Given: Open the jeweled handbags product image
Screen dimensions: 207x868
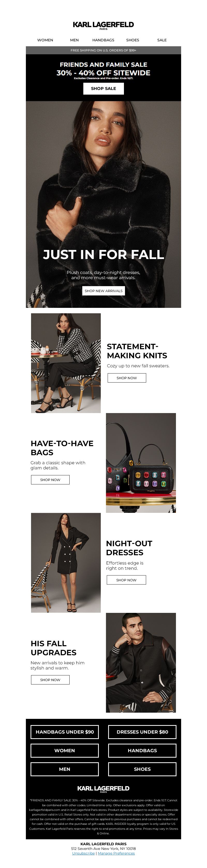Looking at the screenshot, I should coord(141,463).
